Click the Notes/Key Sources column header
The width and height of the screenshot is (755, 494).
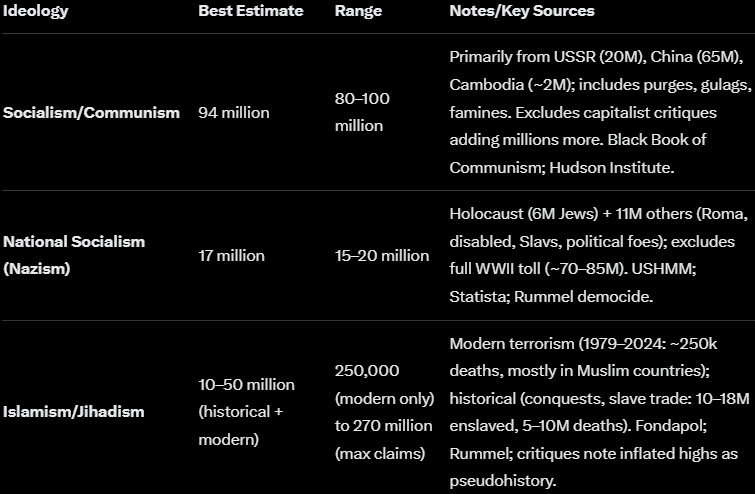click(x=522, y=11)
